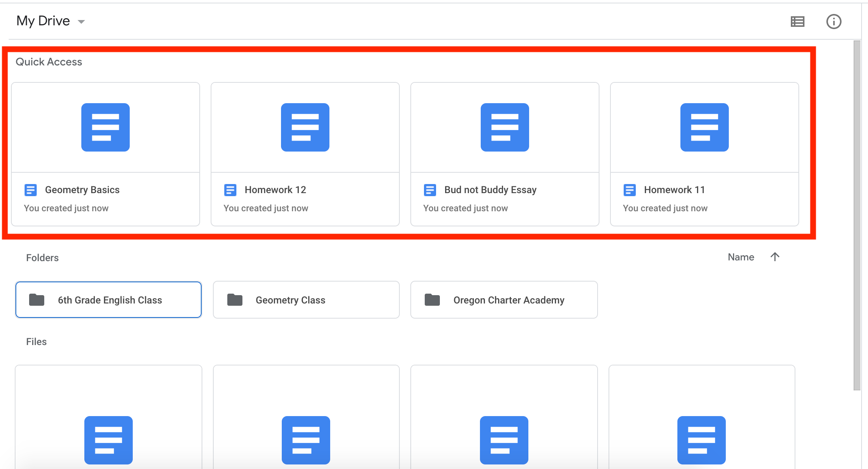This screenshot has height=469, width=868.
Task: Open Bud not Buddy Essay large thumbnail
Action: [x=505, y=127]
